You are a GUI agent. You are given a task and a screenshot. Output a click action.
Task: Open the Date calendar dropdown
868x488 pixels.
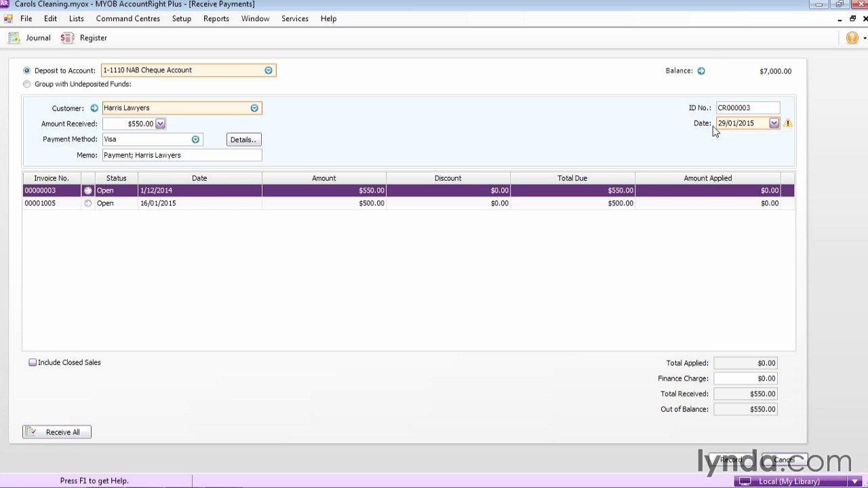pos(774,123)
